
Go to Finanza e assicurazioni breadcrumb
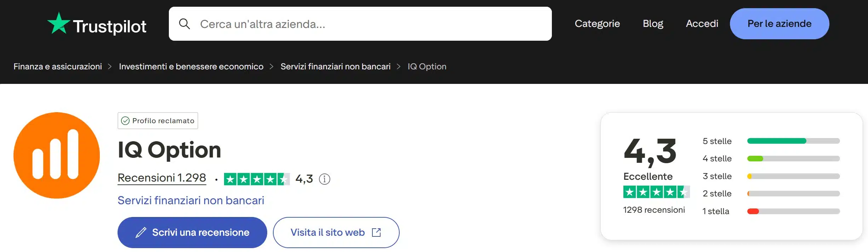pos(58,67)
